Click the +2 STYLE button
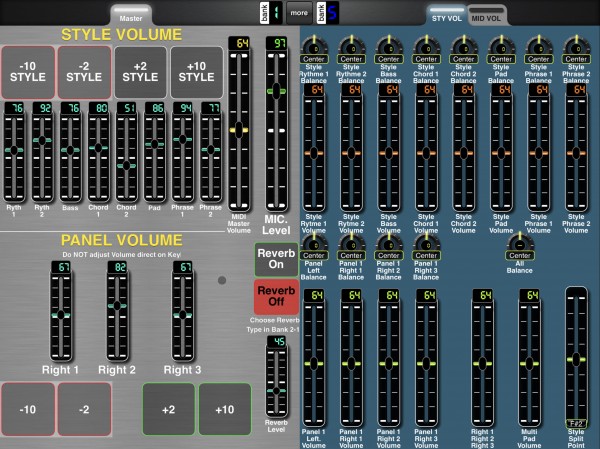This screenshot has width=600, height=449. 140,72
